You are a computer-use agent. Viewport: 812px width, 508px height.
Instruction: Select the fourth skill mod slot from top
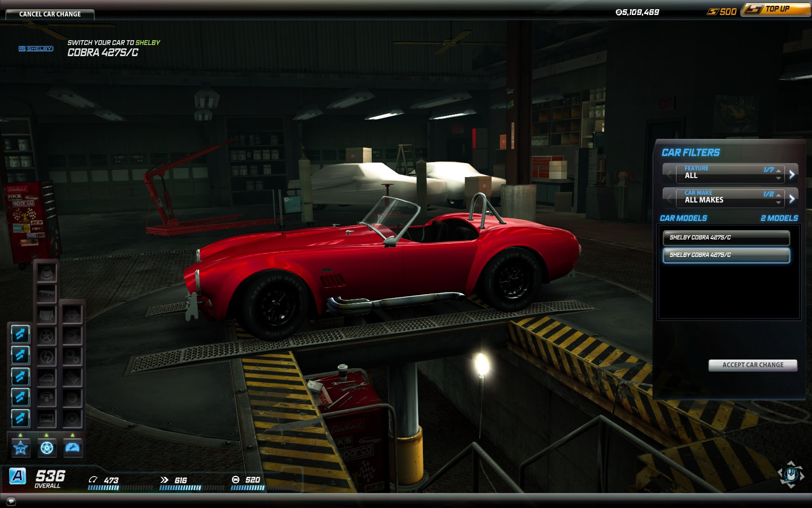20,397
